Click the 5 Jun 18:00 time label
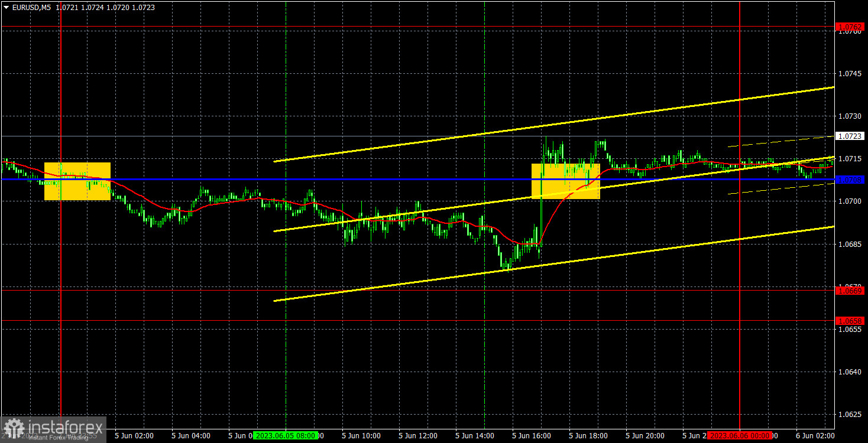This screenshot has height=443, width=868. click(x=588, y=435)
